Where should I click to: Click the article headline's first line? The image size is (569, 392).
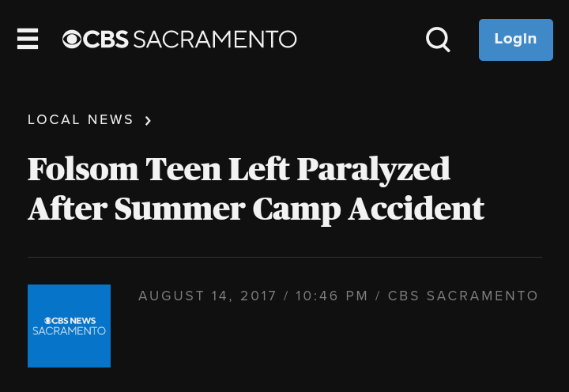239,169
